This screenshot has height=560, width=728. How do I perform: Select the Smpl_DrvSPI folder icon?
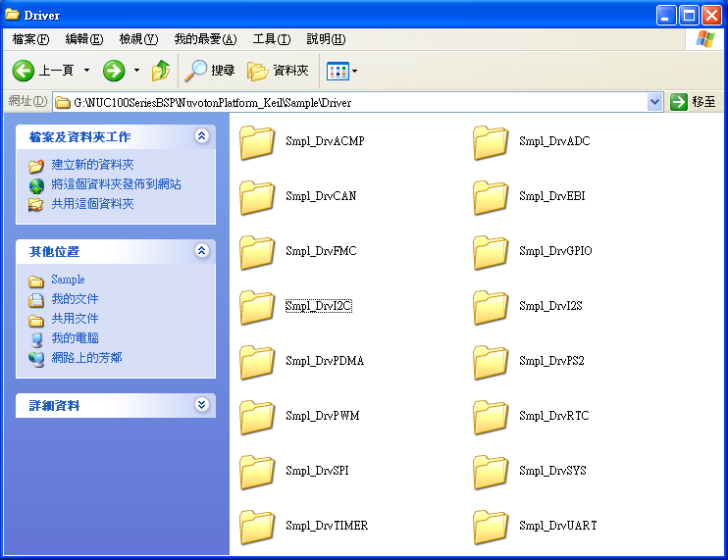(x=257, y=472)
